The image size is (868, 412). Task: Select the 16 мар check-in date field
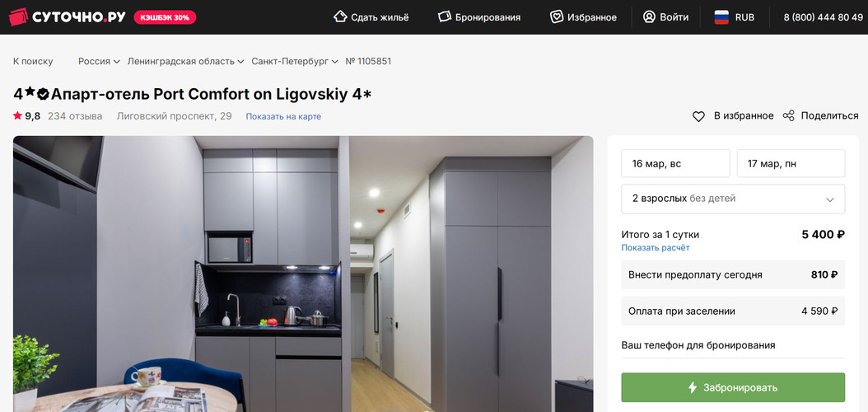pyautogui.click(x=675, y=163)
